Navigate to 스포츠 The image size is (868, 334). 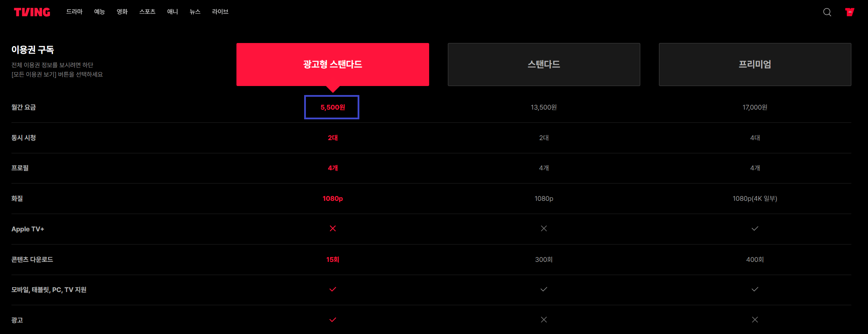pos(147,12)
